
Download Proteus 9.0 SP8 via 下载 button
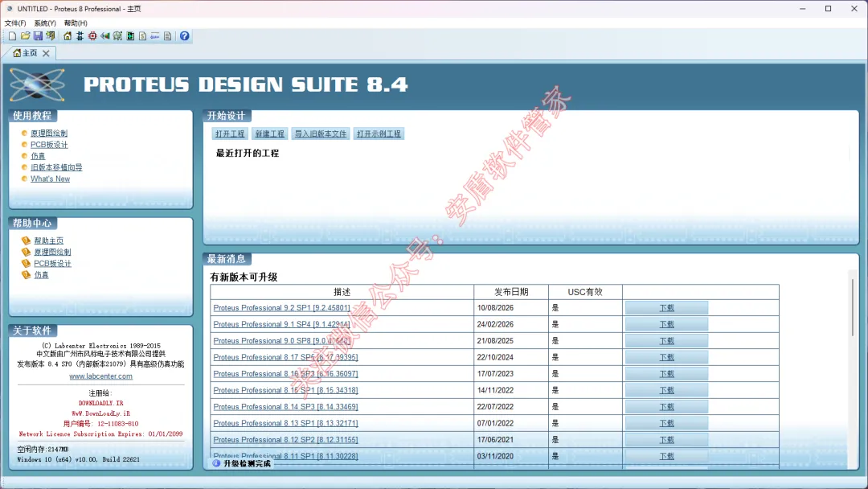666,341
